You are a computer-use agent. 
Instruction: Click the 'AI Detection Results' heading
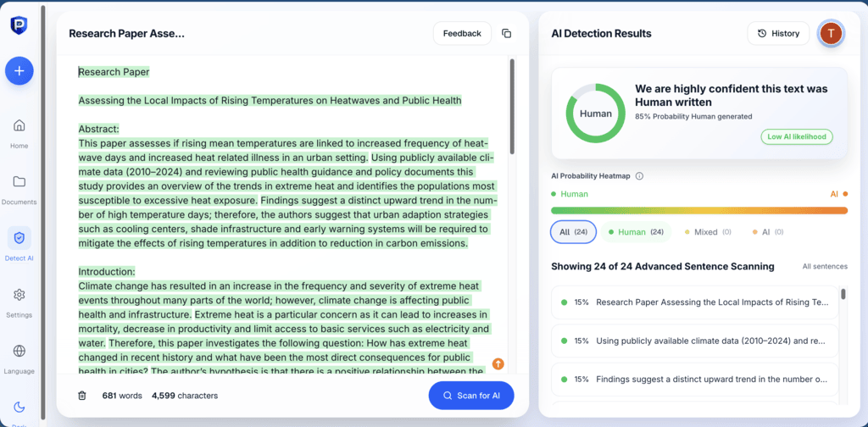click(601, 34)
